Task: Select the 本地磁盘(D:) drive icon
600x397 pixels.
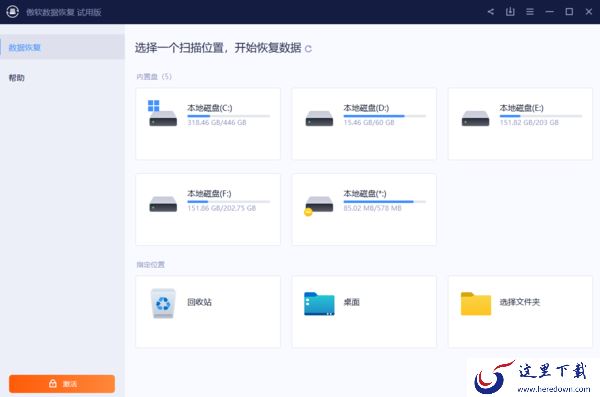Action: click(319, 118)
